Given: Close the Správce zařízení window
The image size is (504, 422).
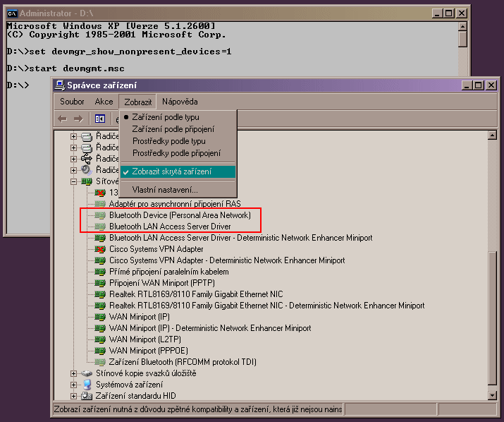Looking at the screenshot, I should [491, 85].
